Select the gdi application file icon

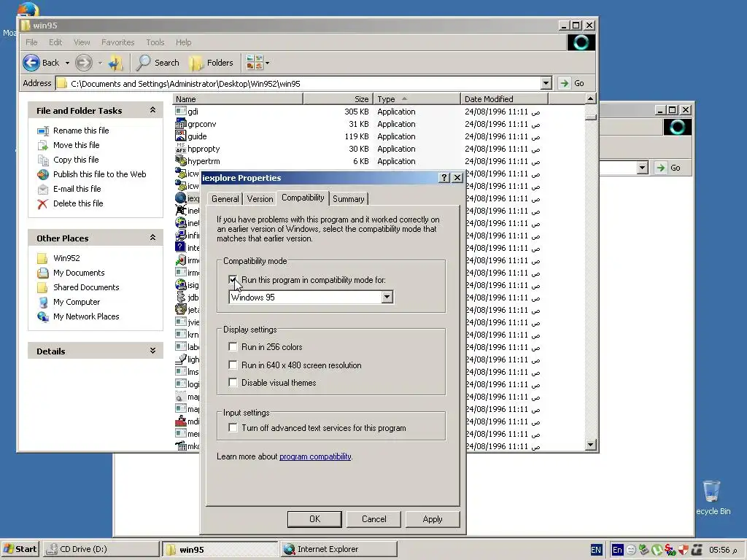(181, 111)
